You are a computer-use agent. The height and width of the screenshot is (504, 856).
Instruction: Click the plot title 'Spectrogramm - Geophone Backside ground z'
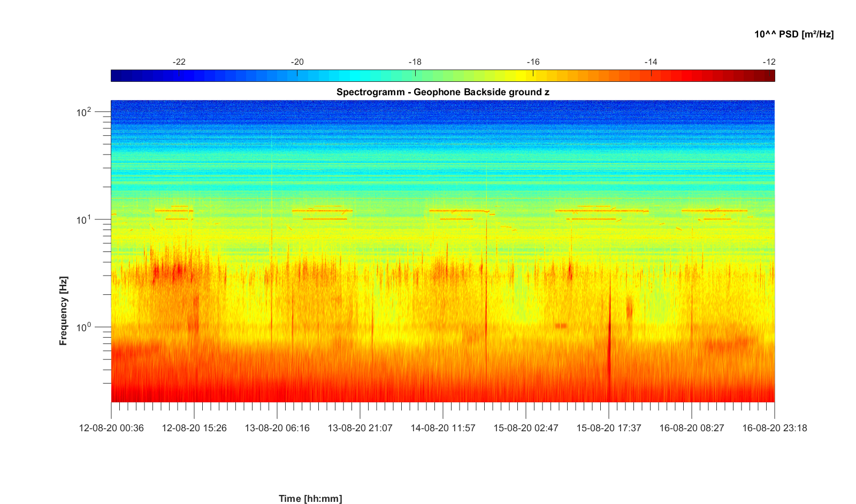point(442,92)
